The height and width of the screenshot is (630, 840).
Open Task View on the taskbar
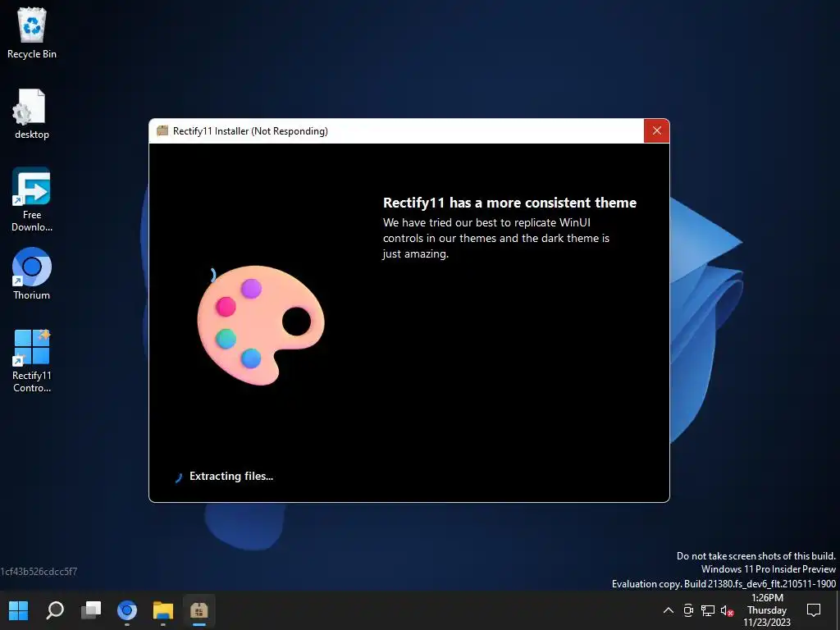(91, 610)
